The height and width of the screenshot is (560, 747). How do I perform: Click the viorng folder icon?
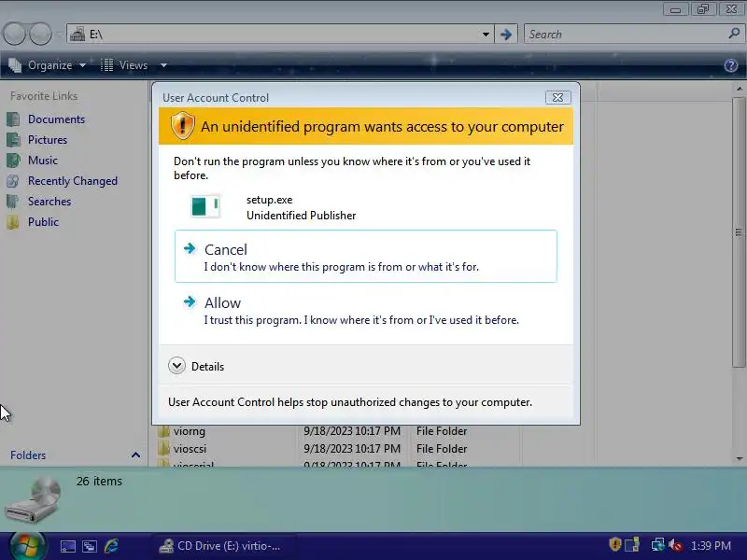click(x=163, y=431)
